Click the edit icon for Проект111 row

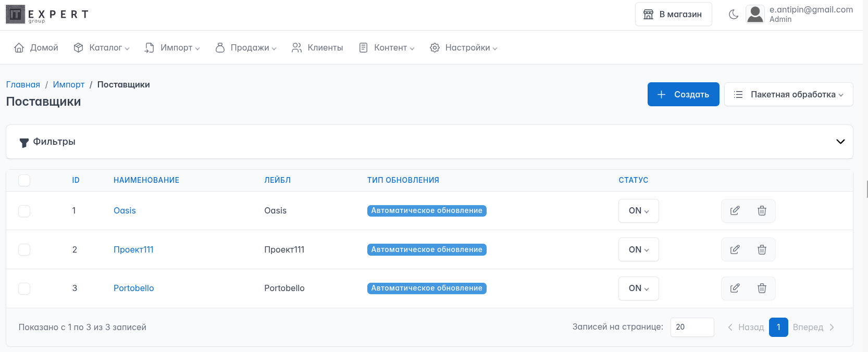[735, 250]
